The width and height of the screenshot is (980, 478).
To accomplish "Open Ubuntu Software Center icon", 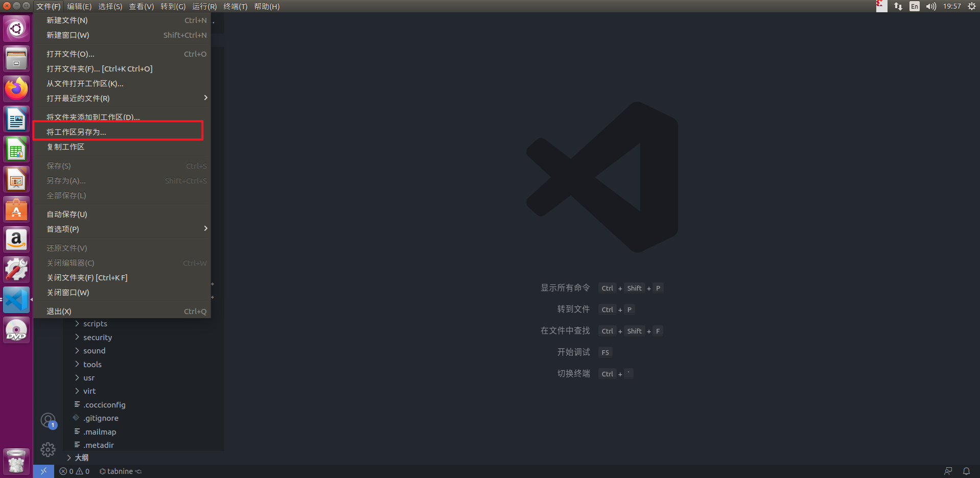I will click(16, 209).
